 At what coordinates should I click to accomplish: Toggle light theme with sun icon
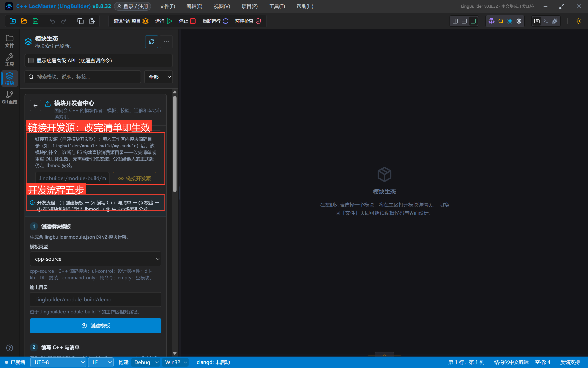pyautogui.click(x=579, y=21)
